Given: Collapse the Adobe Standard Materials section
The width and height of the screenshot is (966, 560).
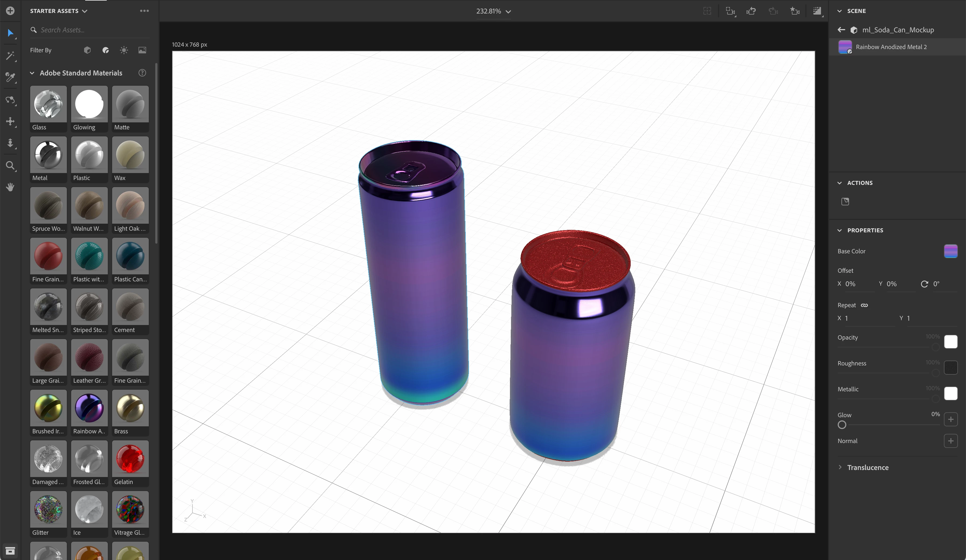Looking at the screenshot, I should [32, 73].
